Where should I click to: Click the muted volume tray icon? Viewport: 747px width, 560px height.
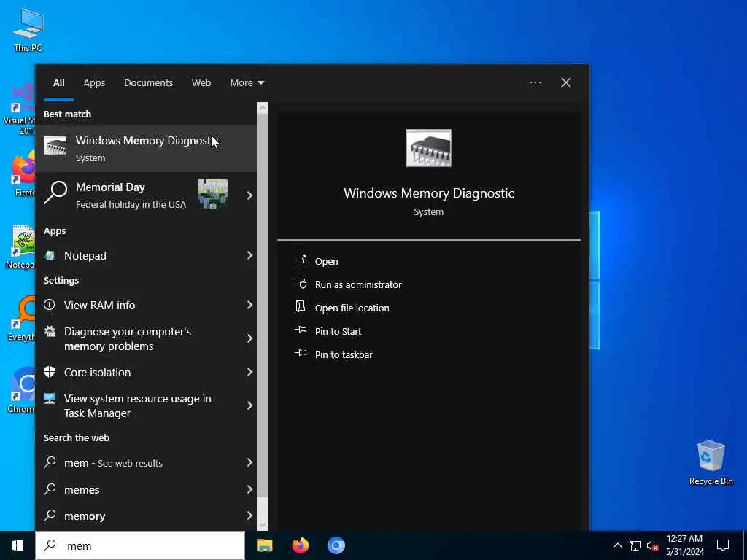pyautogui.click(x=652, y=545)
